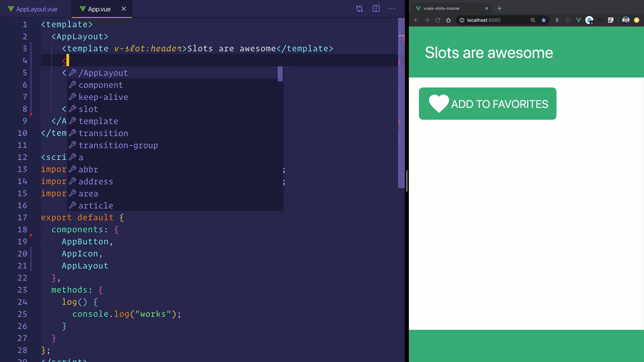Viewport: 644px width, 362px height.
Task: Open the zoom magnifier in address bar
Action: tap(533, 20)
